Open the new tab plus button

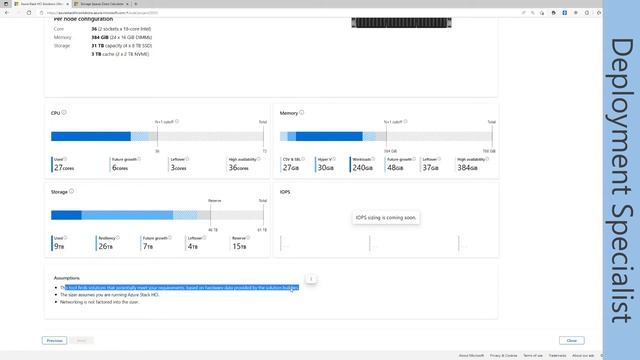coord(136,4)
